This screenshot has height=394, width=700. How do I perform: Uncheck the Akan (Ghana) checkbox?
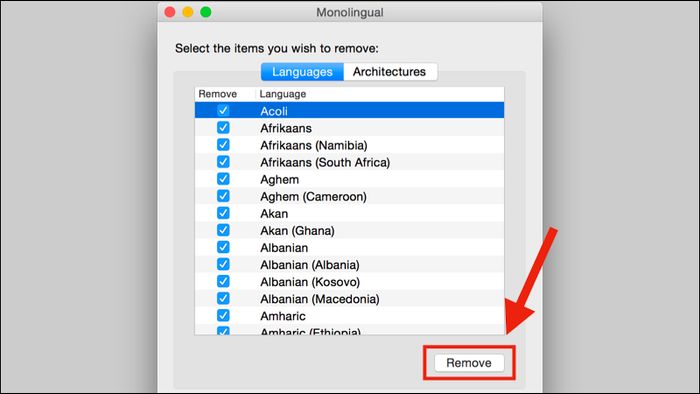223,230
